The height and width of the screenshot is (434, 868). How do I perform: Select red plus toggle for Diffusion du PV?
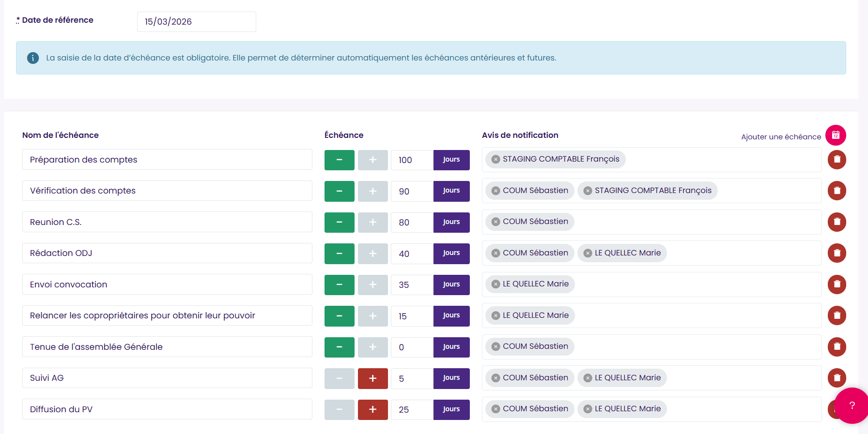373,410
